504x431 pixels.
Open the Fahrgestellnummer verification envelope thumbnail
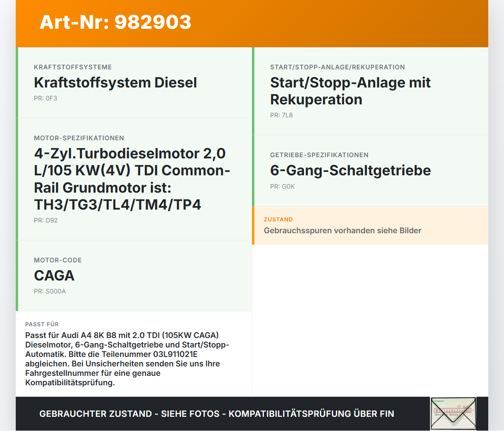click(x=453, y=413)
